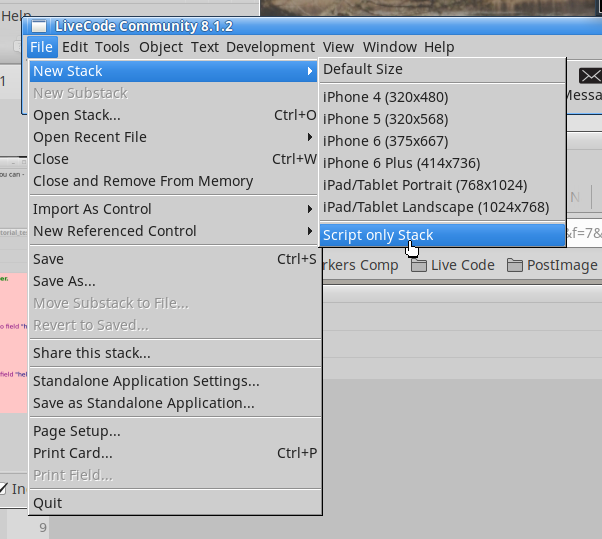Select Default Size stack option
Viewport: 602px width, 539px height.
(x=362, y=69)
